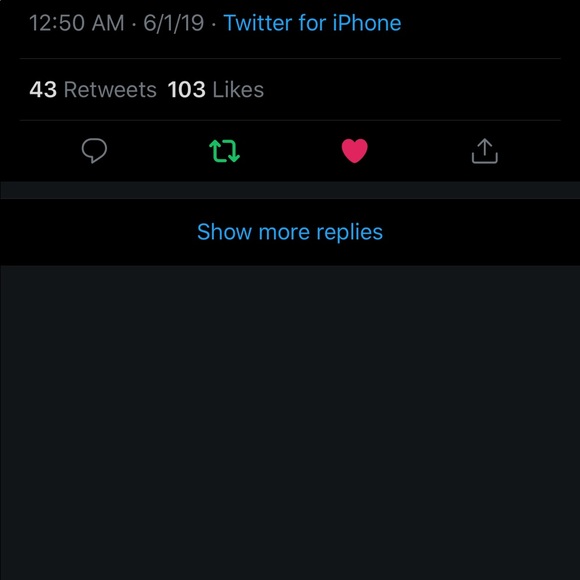
Task: Expand the thread with Show more replies
Action: (290, 232)
